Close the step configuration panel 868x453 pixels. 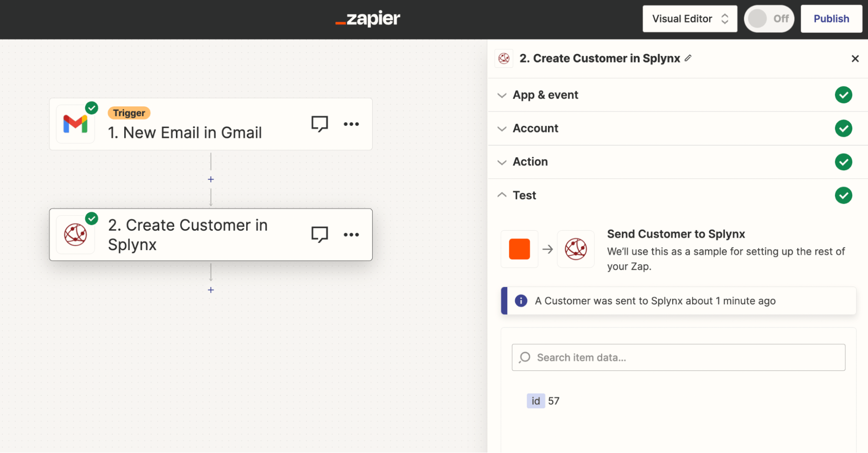855,58
